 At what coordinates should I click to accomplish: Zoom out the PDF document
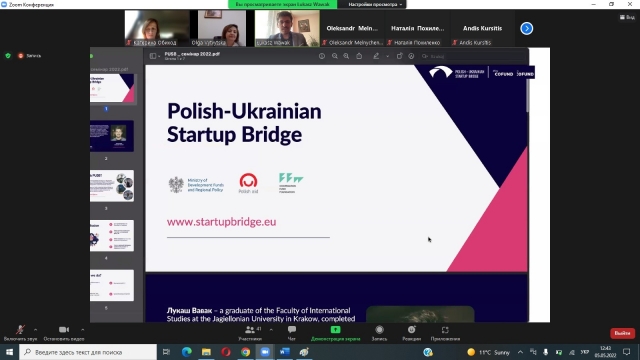click(334, 56)
